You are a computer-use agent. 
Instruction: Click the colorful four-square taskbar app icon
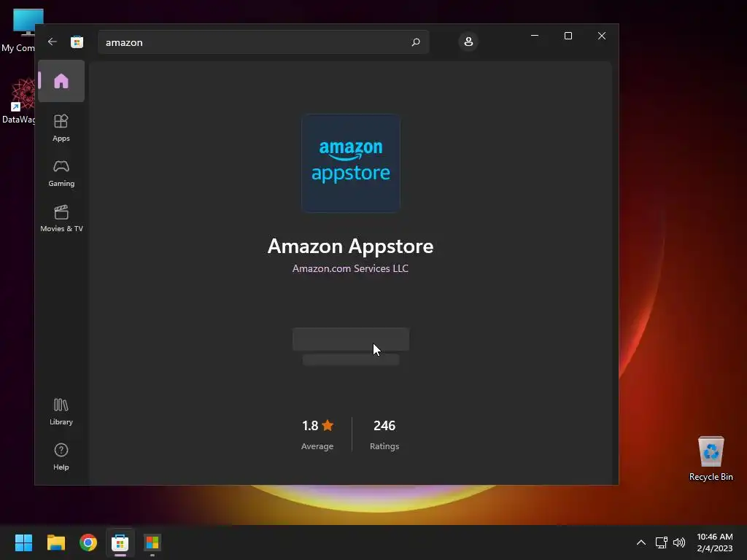(x=152, y=542)
